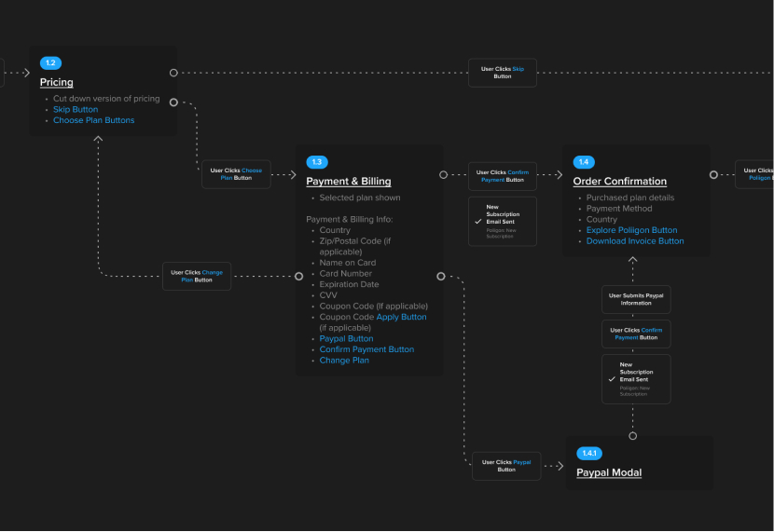774x532 pixels.
Task: Select the User Submits Paypal Information box
Action: pyautogui.click(x=636, y=300)
